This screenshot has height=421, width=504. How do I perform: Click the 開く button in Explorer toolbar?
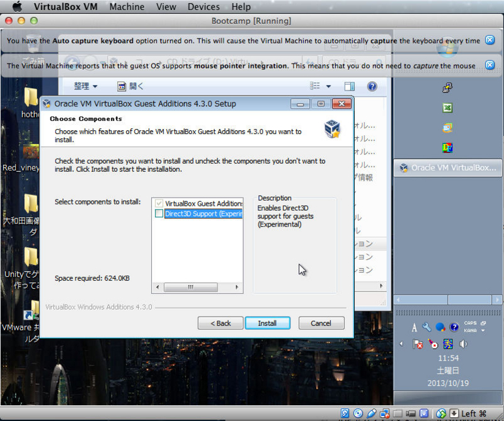click(130, 86)
